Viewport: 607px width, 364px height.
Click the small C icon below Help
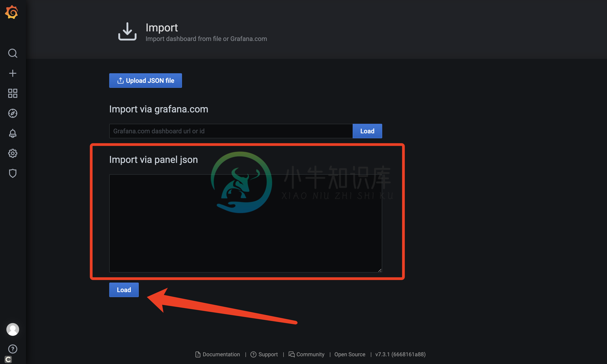[x=8, y=360]
